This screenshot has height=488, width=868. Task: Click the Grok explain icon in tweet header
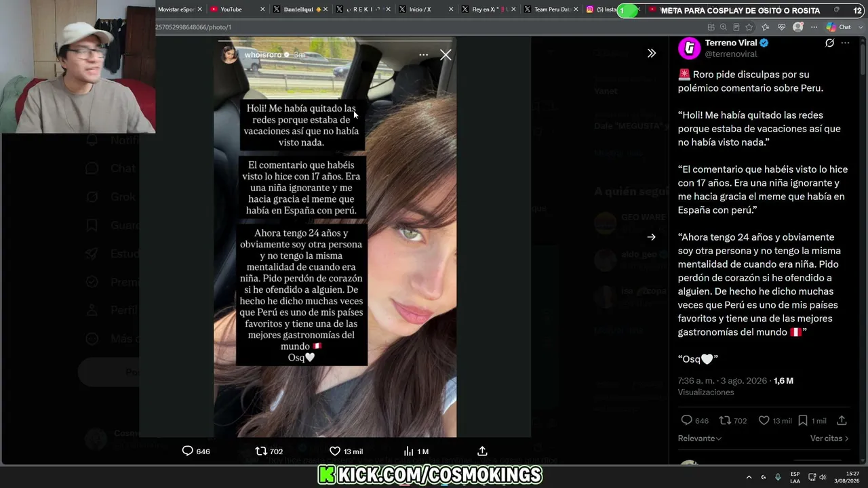click(829, 43)
